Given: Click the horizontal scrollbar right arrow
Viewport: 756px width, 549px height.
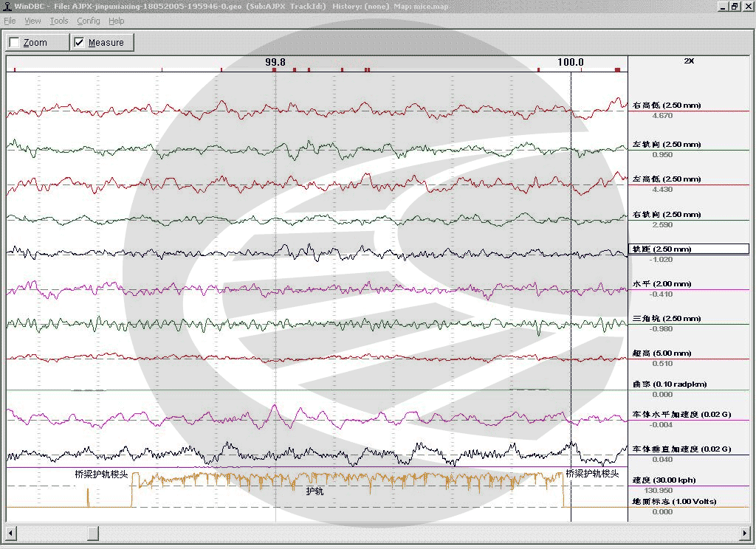Looking at the screenshot, I should [744, 533].
